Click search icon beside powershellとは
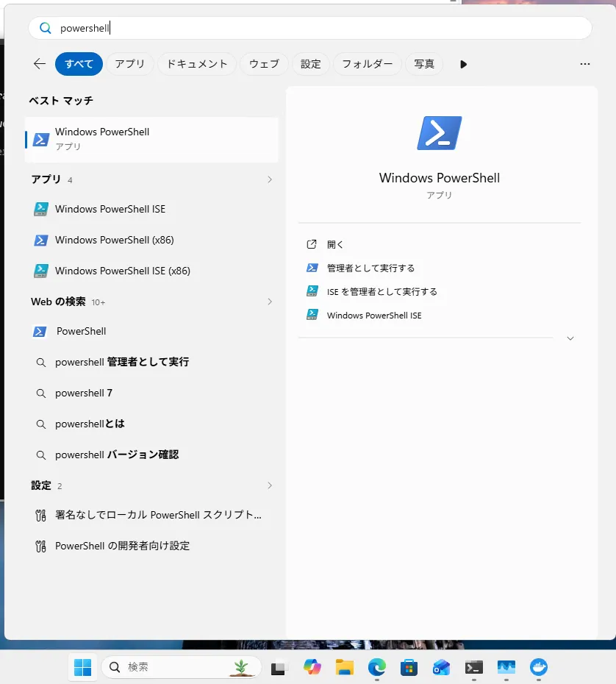The image size is (616, 684). [x=41, y=424]
